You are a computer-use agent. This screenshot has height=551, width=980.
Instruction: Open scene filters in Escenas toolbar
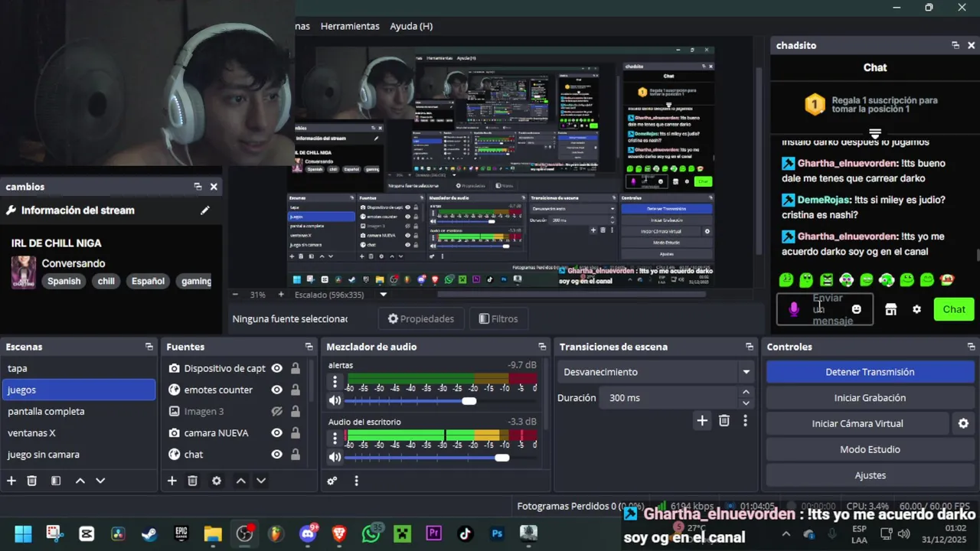click(56, 481)
